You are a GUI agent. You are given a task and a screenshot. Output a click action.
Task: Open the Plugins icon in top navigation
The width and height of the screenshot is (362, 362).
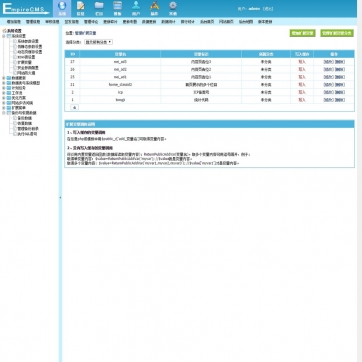(x=154, y=9)
